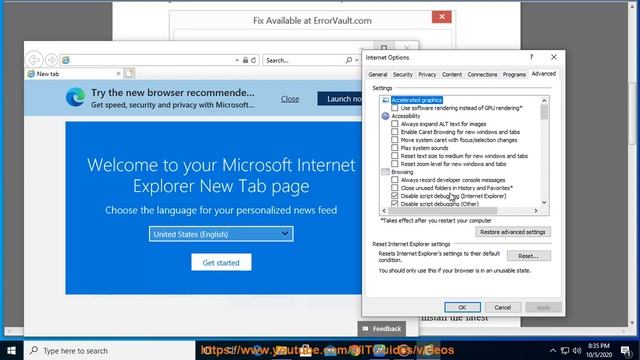
Task: Open the United States (English) language dropdown
Action: pyautogui.click(x=221, y=234)
